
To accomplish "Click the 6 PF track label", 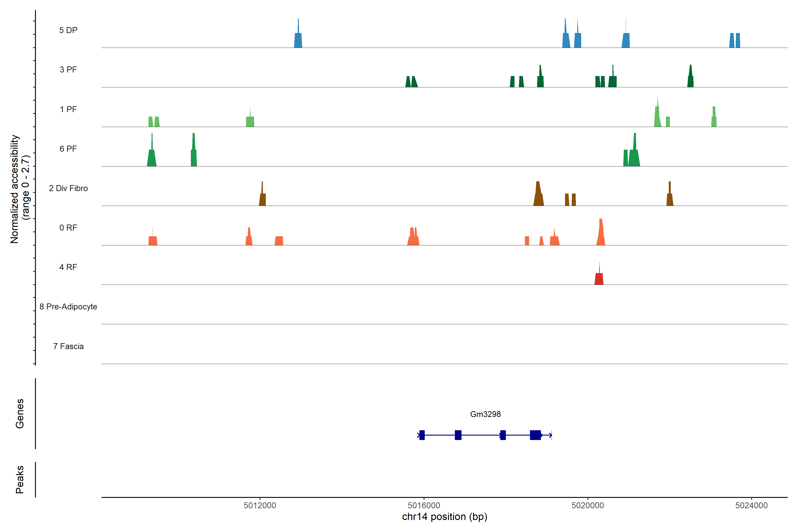I will [68, 149].
